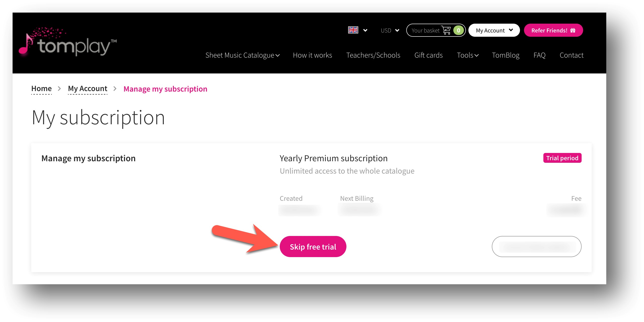
Task: Expand the Tools menu
Action: tap(468, 55)
